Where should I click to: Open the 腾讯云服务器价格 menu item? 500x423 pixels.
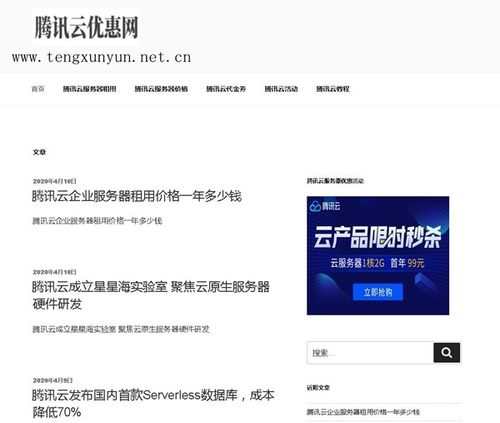tap(161, 89)
